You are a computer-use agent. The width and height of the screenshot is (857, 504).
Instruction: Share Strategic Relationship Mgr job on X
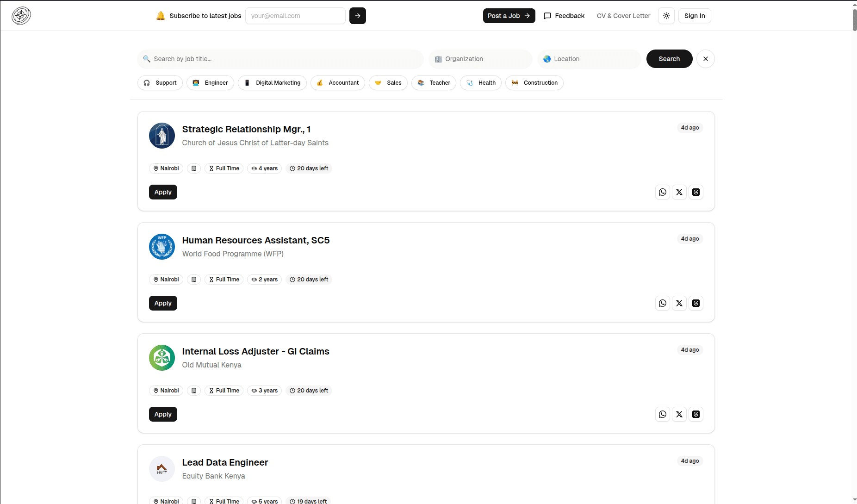click(x=679, y=192)
